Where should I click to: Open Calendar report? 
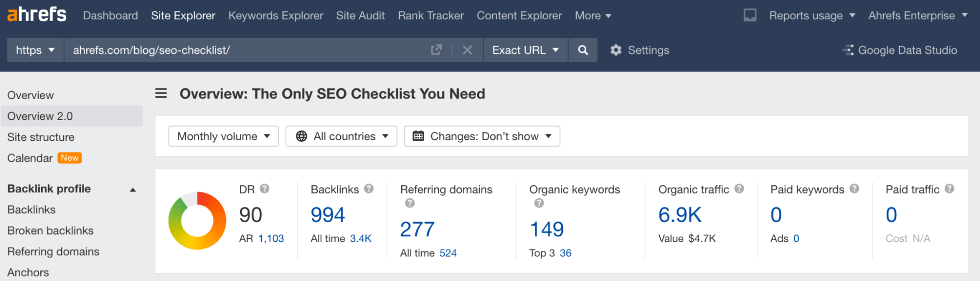click(30, 158)
